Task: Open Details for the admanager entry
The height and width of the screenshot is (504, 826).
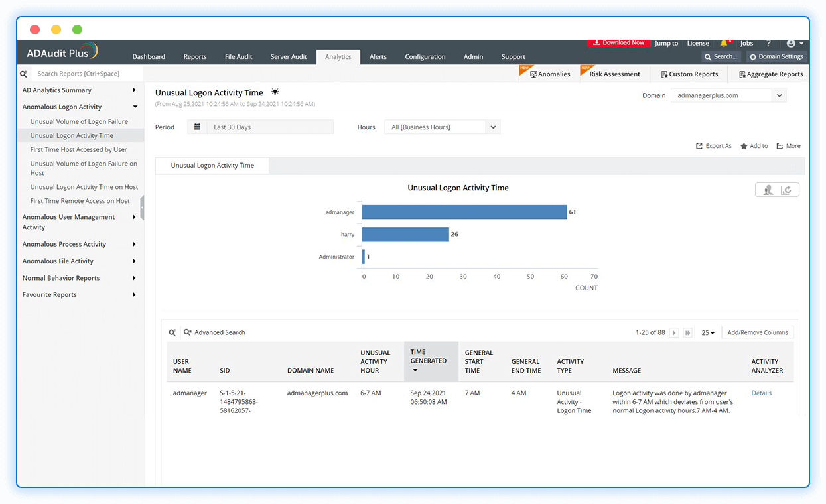Action: 761,393
